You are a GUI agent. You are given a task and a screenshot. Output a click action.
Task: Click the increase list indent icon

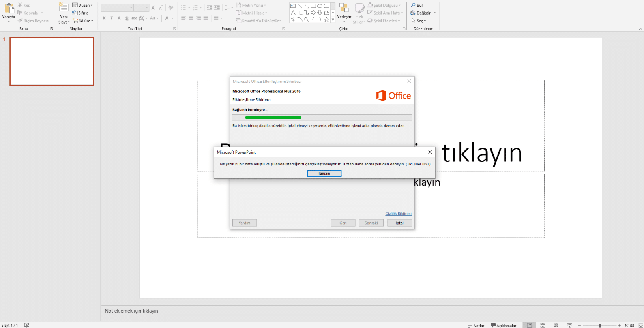point(217,8)
